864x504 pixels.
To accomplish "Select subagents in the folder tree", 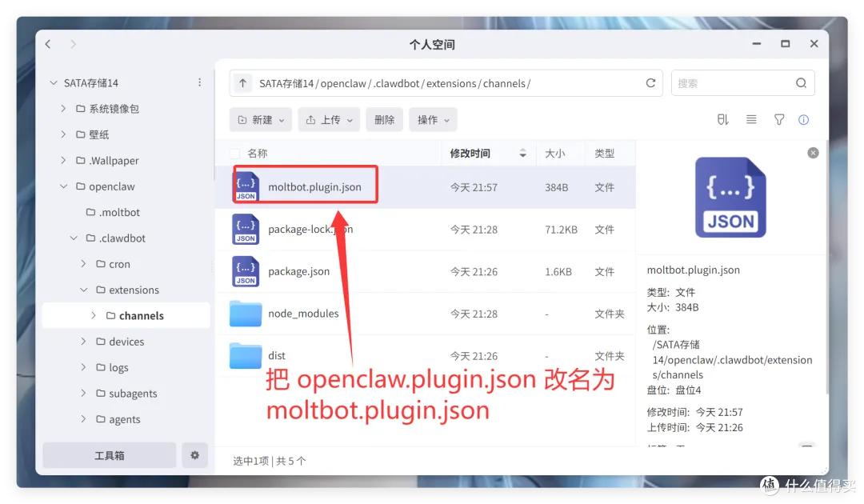I will (133, 394).
